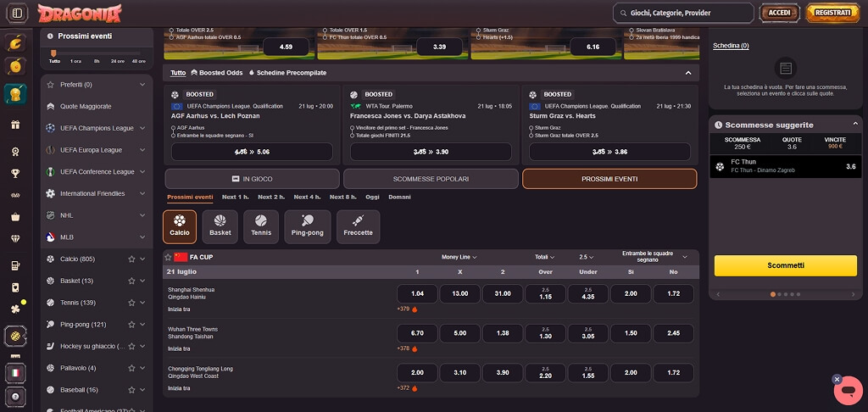868x412 pixels.
Task: Open the Money Line market dropdown
Action: (459, 257)
